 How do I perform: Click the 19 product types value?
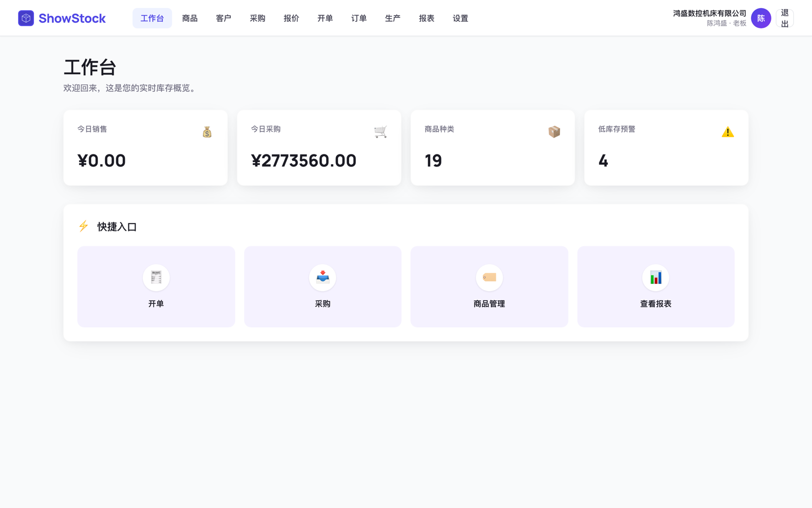[x=433, y=161]
